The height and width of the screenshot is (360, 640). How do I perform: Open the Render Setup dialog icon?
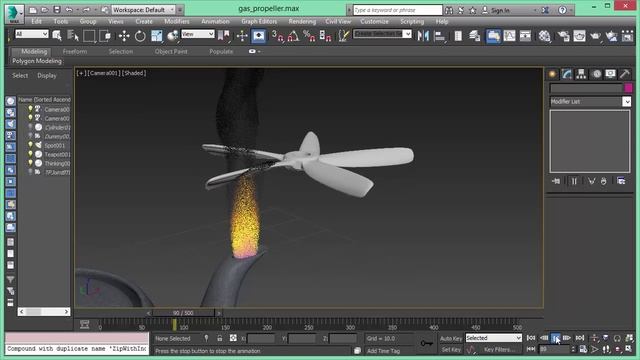(564, 36)
